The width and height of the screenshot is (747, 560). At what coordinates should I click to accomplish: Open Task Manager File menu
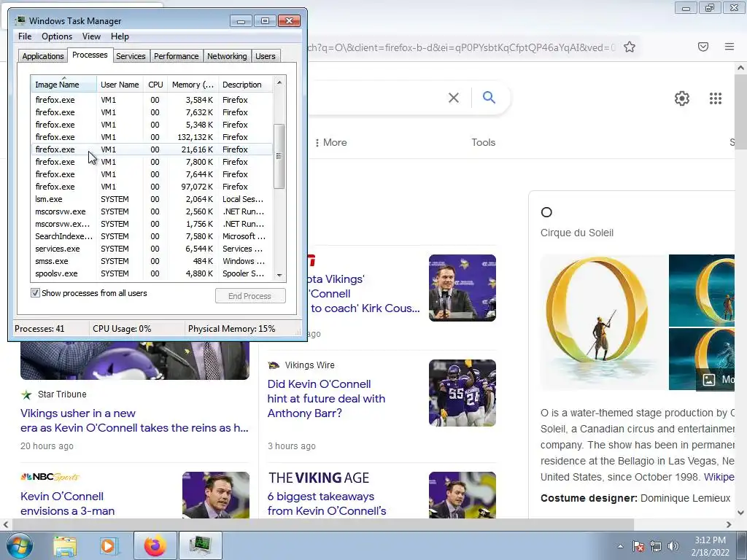(25, 36)
